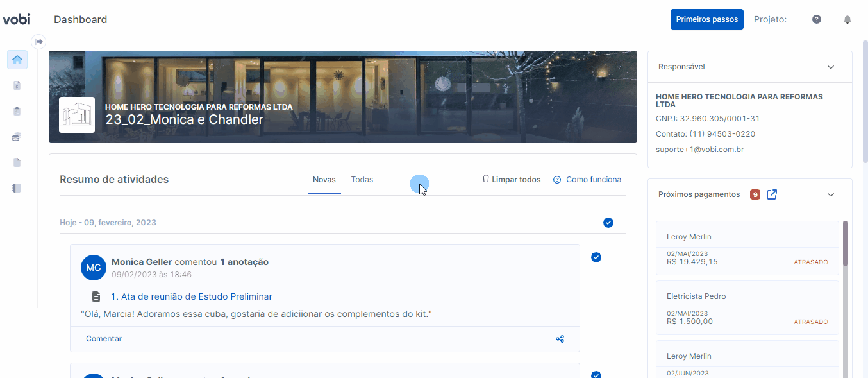868x378 pixels.
Task: Click the Primeiros passos button
Action: [707, 19]
